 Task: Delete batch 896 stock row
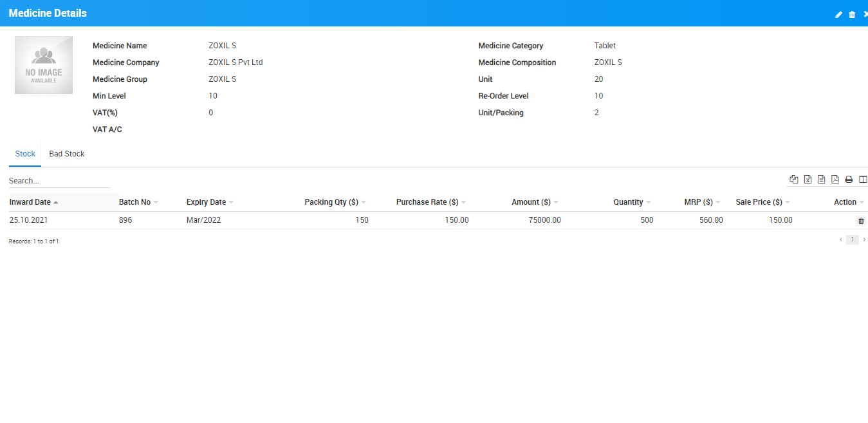tap(861, 221)
